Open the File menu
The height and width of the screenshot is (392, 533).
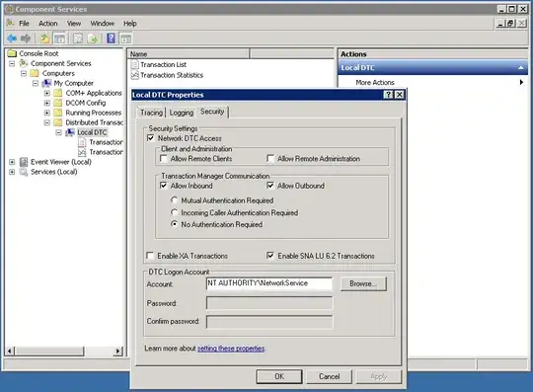pos(24,24)
